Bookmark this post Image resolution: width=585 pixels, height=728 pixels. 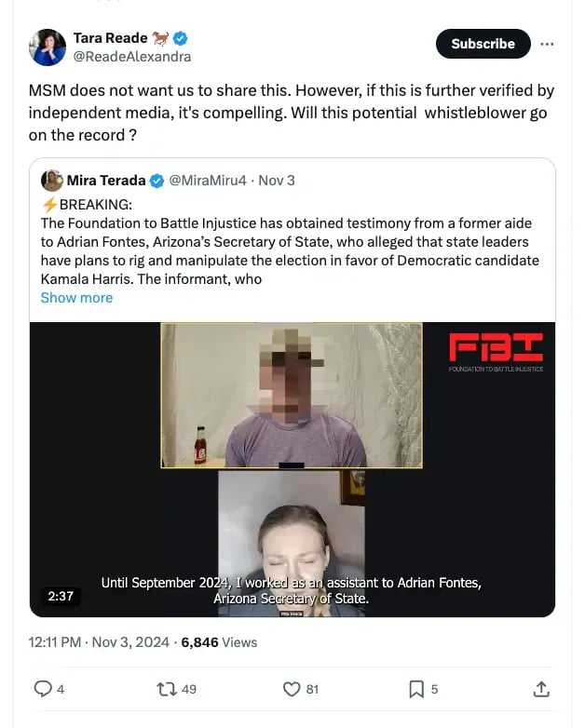(x=416, y=689)
